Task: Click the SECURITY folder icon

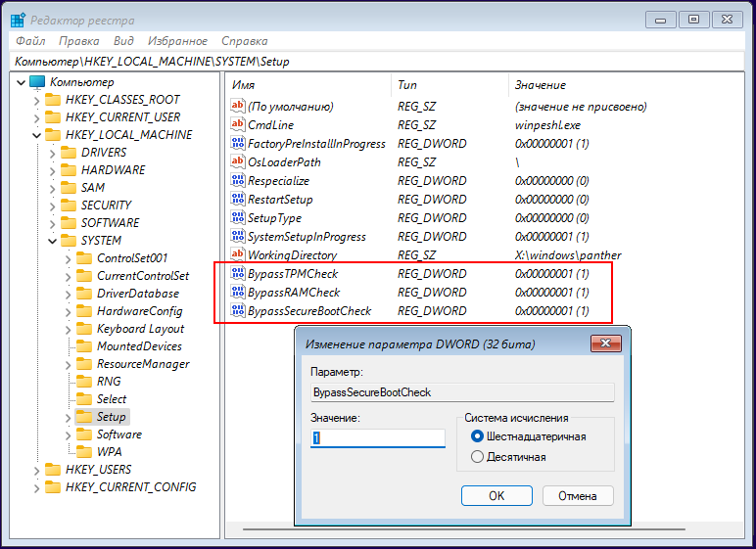Action: [68, 206]
